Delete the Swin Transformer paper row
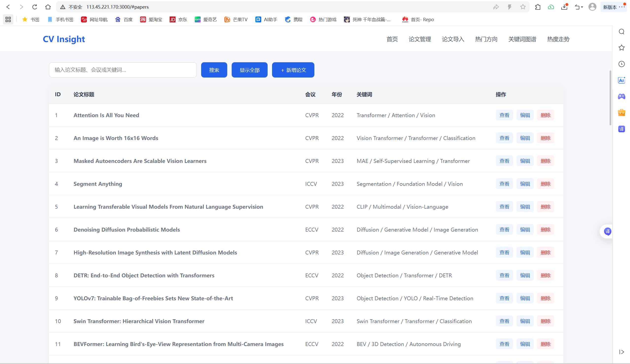The width and height of the screenshot is (630, 364). (545, 321)
